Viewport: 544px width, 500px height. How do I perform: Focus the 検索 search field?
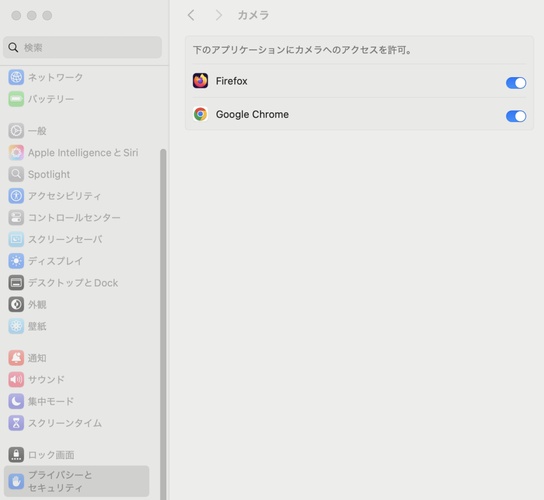[82, 48]
